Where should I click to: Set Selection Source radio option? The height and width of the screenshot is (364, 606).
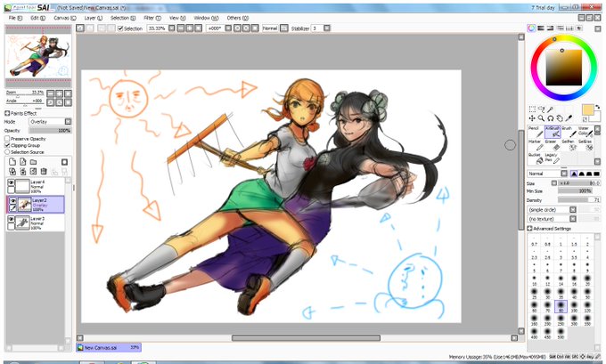point(7,151)
